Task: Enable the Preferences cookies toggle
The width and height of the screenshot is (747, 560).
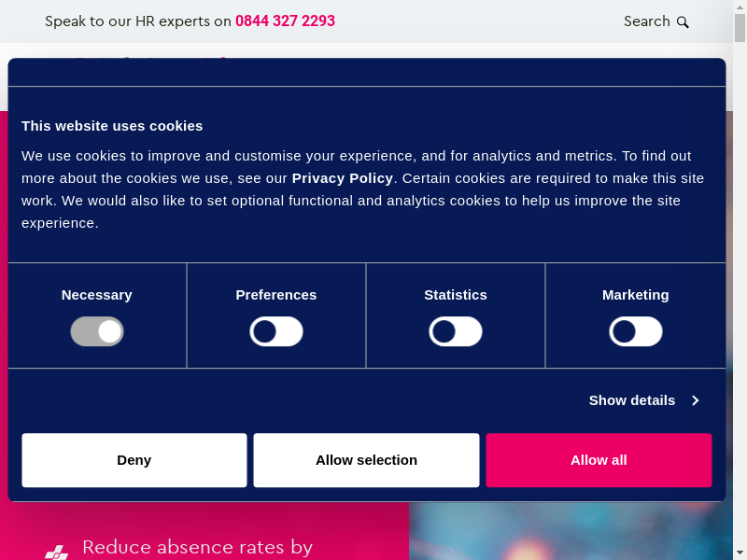Action: (276, 331)
